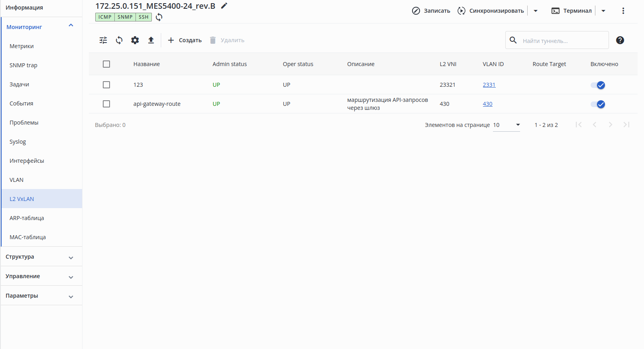Open the three-dot more options menu
The height and width of the screenshot is (349, 644).
coord(623,11)
